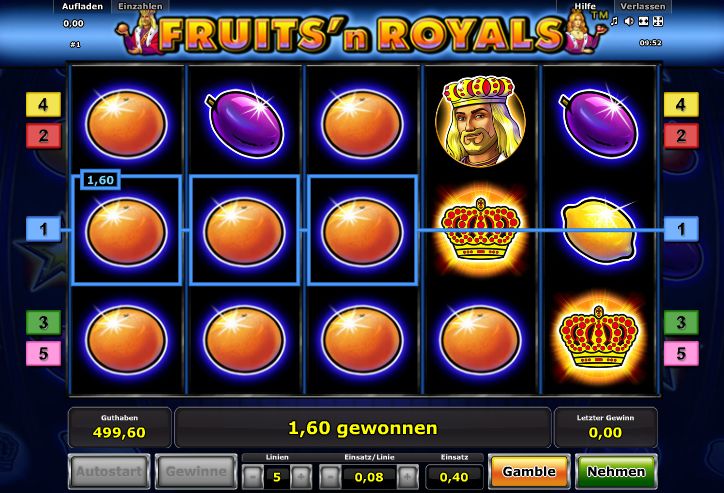Select the Verlassen tab
Viewport: 724px width, 493px height.
642,6
